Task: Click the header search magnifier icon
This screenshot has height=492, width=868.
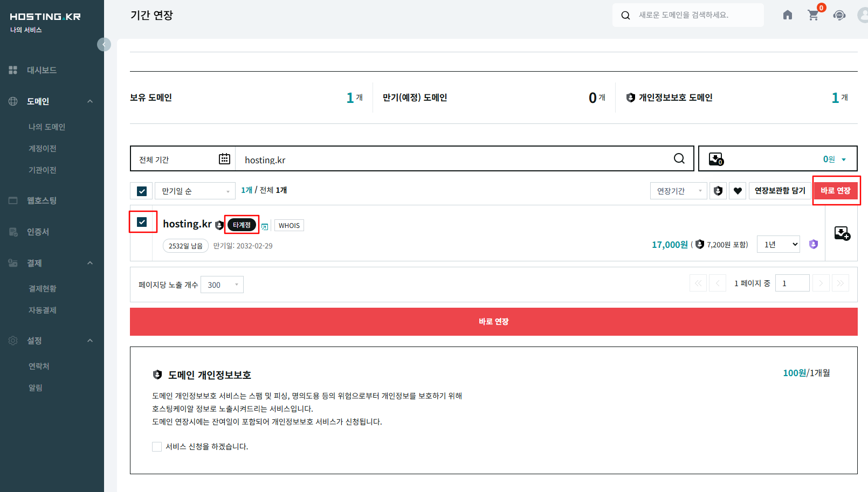Action: 625,15
